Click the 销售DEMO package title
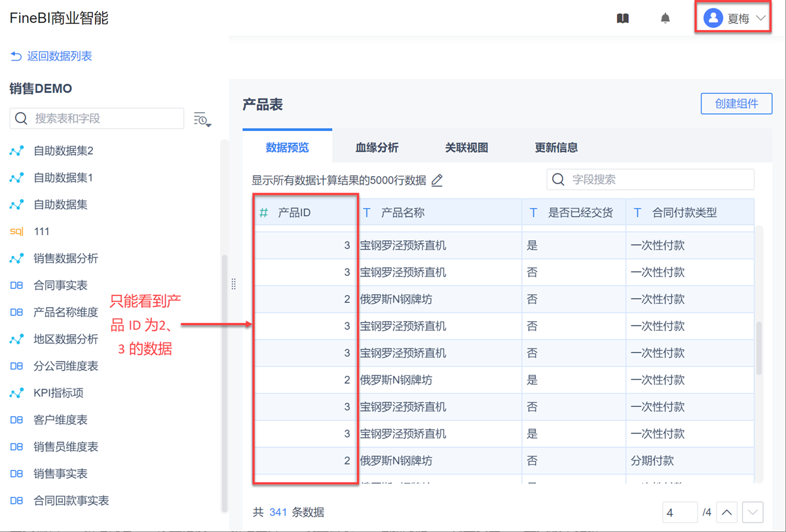Screen dimensions: 786x532 click(41, 88)
